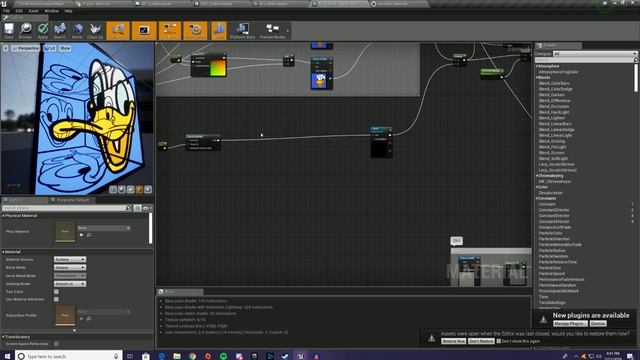Click the Restore Now button

453,341
